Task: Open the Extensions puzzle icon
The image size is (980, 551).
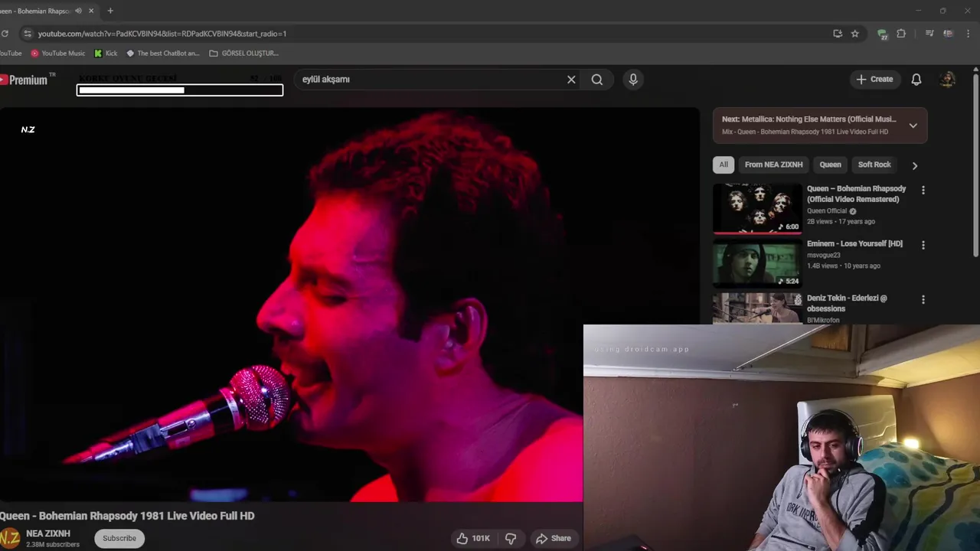Action: point(901,34)
